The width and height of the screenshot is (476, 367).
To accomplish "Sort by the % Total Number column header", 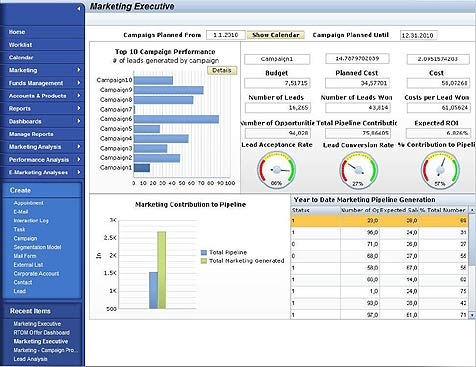I will click(x=444, y=210).
